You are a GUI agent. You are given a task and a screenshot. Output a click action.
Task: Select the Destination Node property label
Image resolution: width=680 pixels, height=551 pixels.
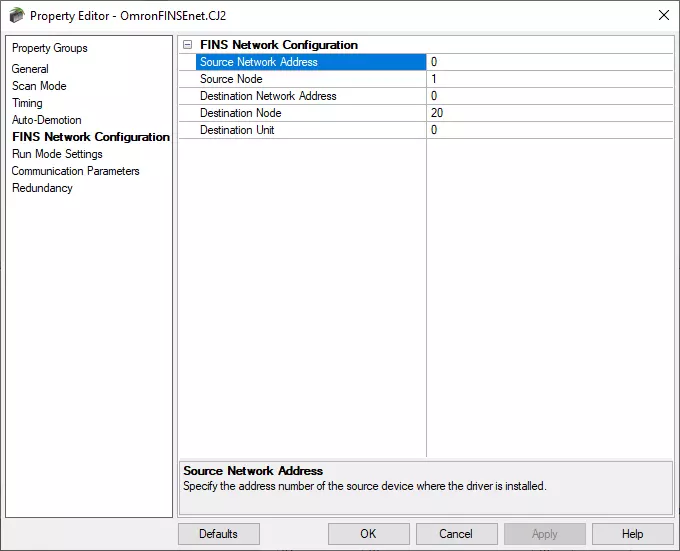(x=241, y=113)
